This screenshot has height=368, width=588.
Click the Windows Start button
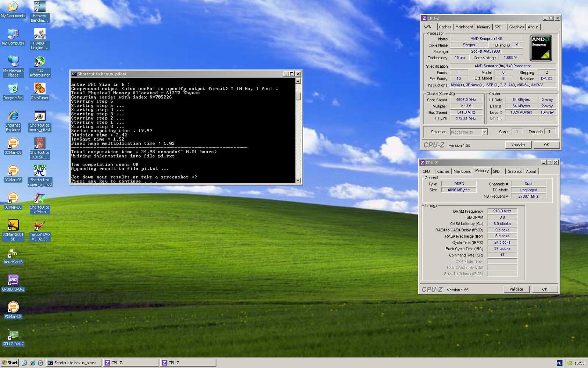(10, 362)
